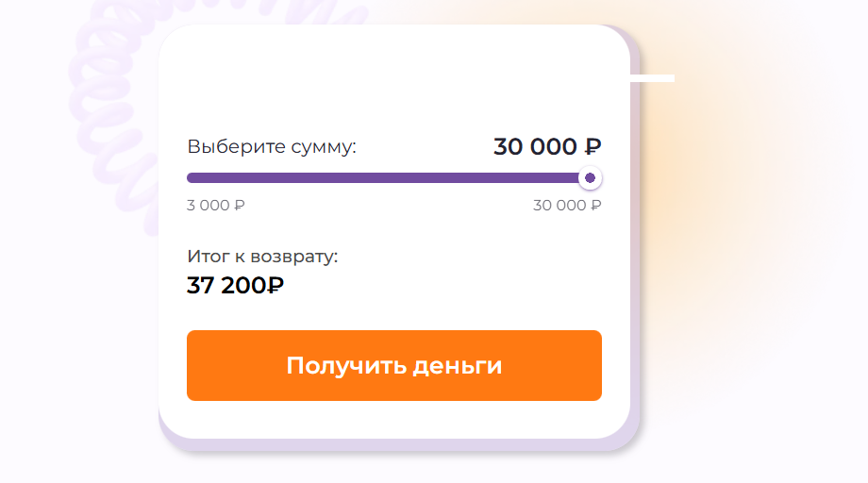Click the ruble sign after the 37 200 total
This screenshot has width=868, height=483.
click(275, 285)
